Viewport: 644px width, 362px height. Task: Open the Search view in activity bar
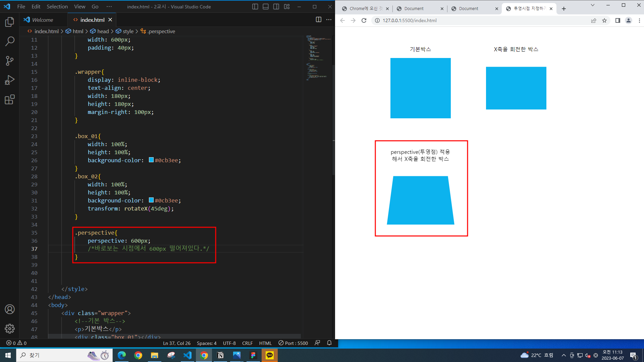[10, 41]
